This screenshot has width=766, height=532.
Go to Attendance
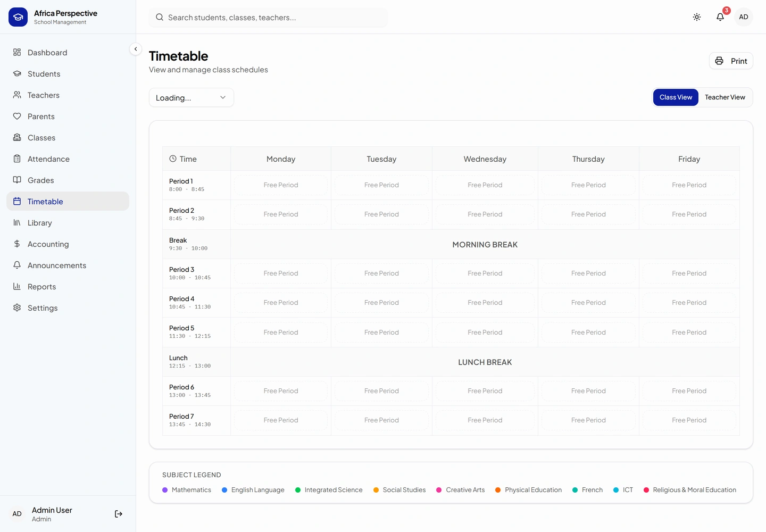[x=68, y=159]
